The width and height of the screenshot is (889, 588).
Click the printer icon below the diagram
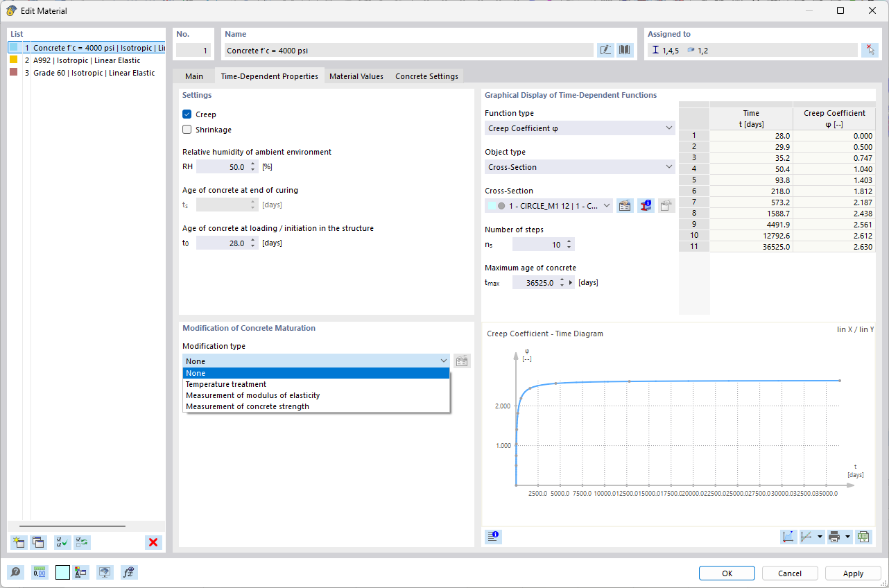point(835,536)
